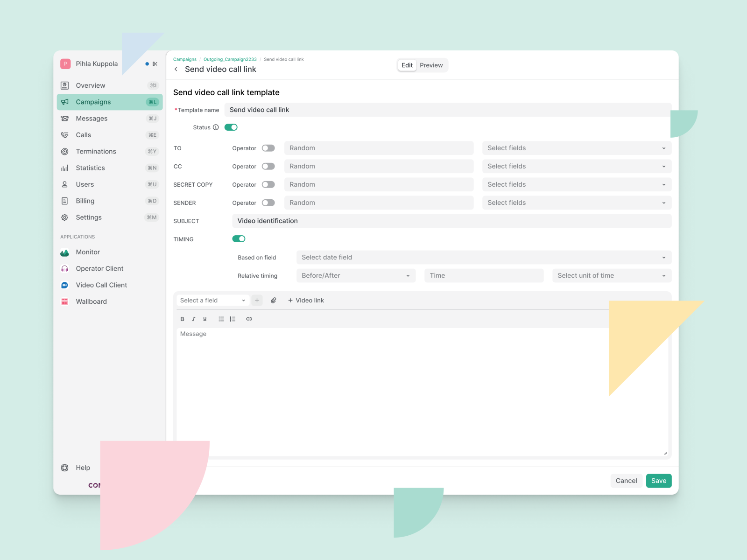Open the Statistics icon in sidebar
This screenshot has width=747, height=560.
coord(65,168)
